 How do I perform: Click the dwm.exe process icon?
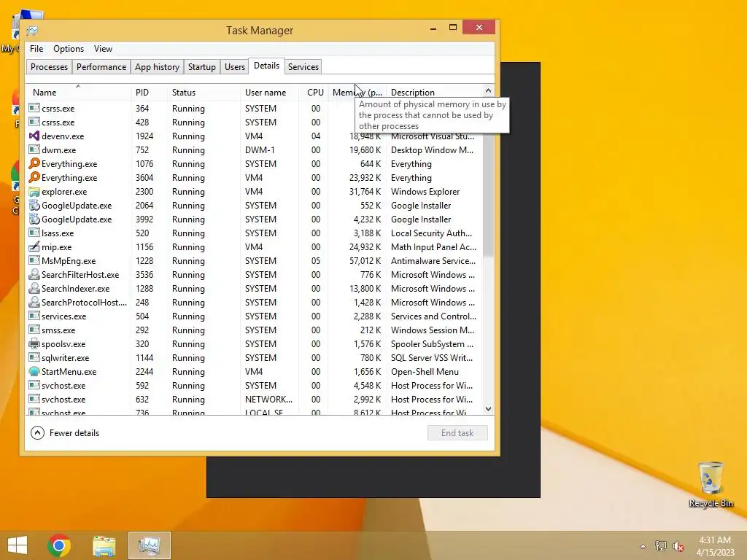tap(34, 149)
